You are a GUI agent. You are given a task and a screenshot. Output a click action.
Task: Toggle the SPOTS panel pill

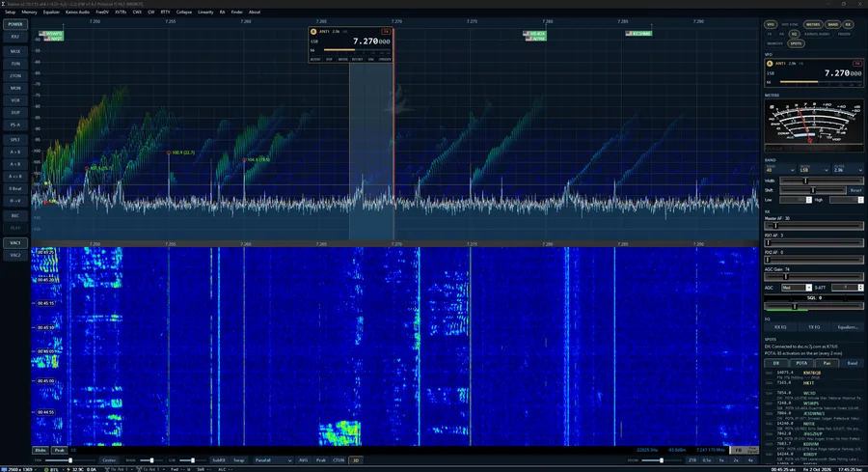click(796, 43)
